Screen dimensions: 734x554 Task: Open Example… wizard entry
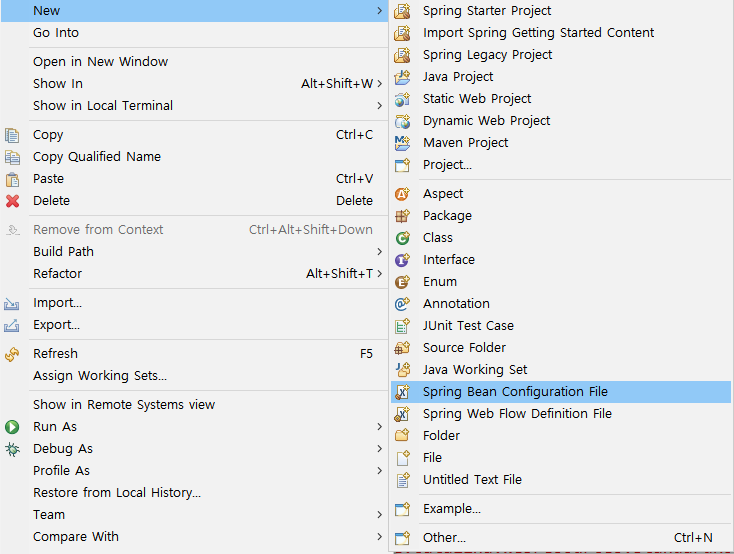tap(561, 509)
